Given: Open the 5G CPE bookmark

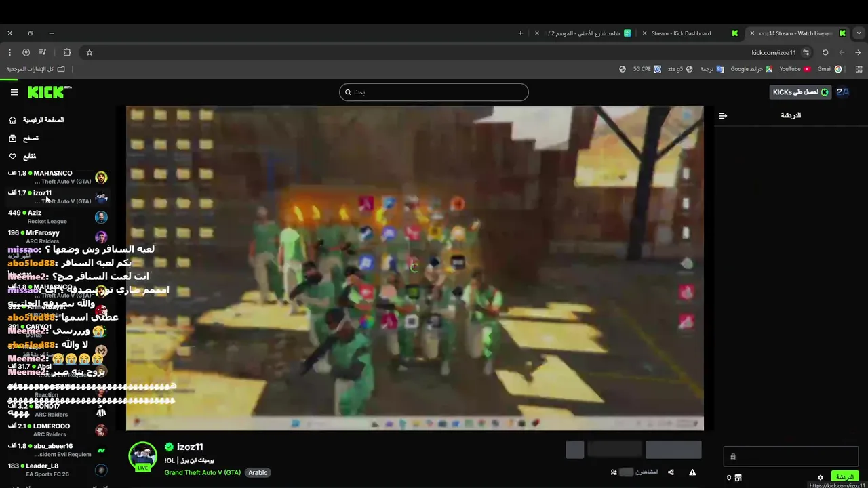Looking at the screenshot, I should coord(647,69).
